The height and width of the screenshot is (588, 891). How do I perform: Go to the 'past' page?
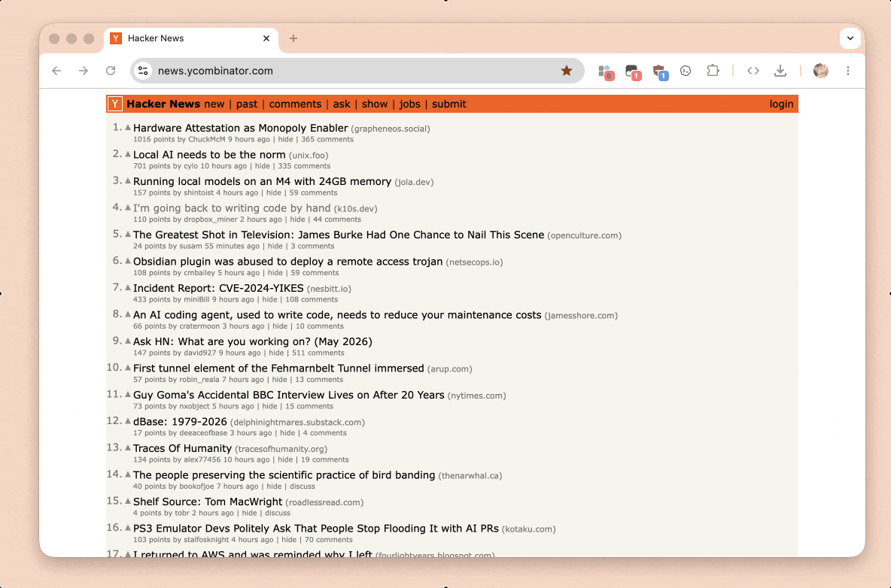247,104
